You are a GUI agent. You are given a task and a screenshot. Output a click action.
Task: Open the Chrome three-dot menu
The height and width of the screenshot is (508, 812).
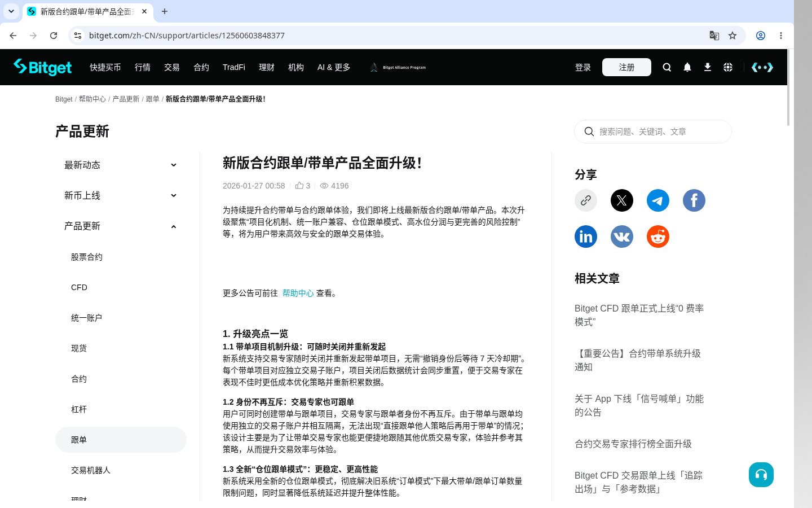(781, 36)
